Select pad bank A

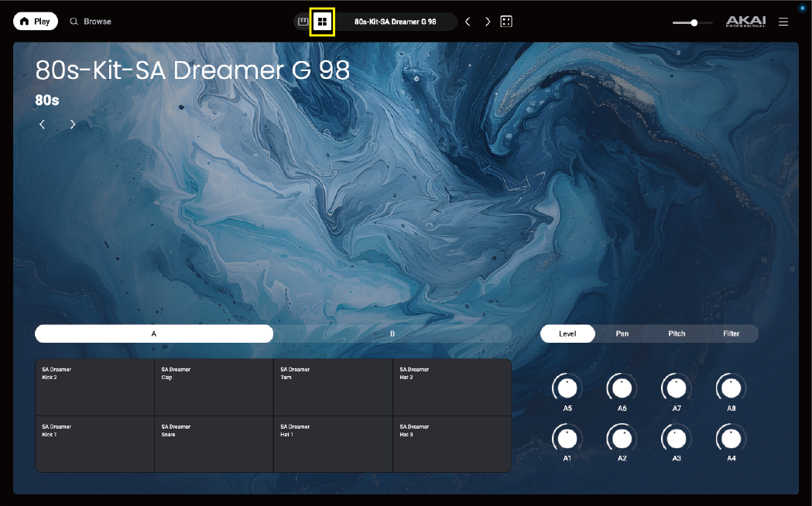[154, 333]
